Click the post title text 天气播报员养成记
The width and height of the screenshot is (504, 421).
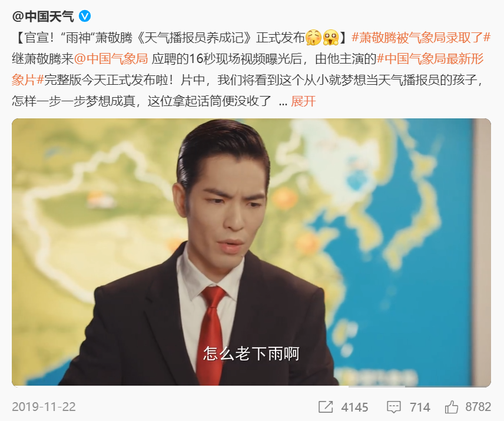coord(194,38)
